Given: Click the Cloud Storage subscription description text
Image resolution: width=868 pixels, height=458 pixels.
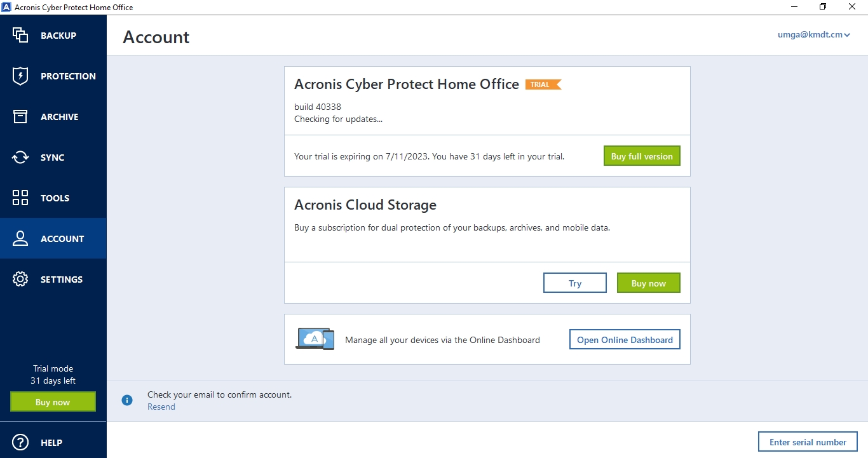Looking at the screenshot, I should tap(452, 227).
